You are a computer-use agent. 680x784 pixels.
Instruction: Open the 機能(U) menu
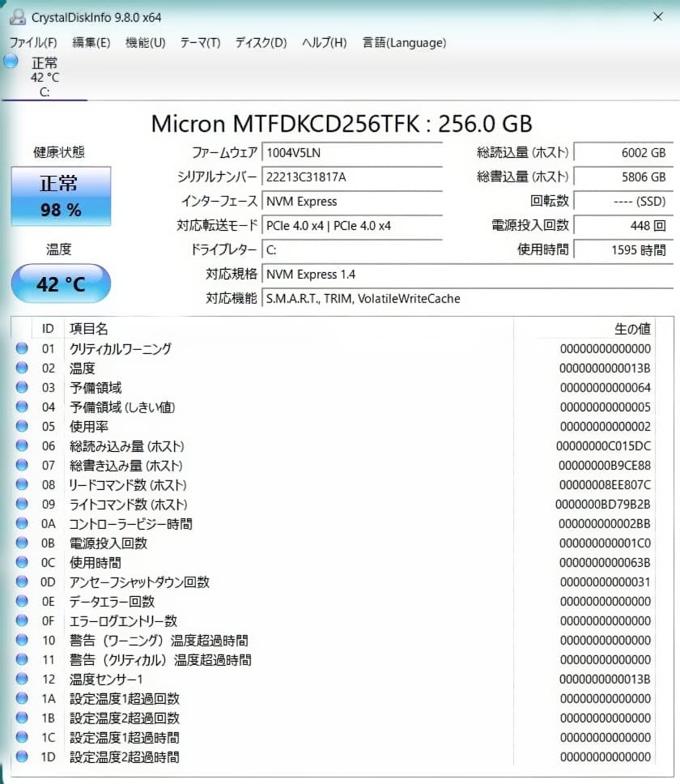pos(146,42)
